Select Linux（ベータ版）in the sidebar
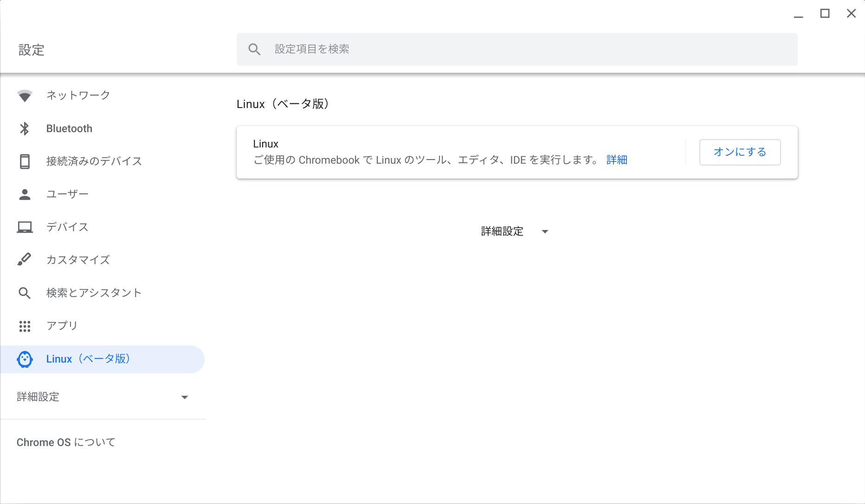This screenshot has width=865, height=504. tap(102, 359)
